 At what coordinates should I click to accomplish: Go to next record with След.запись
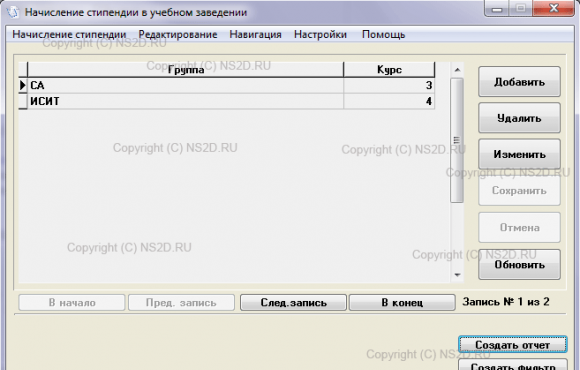point(293,302)
